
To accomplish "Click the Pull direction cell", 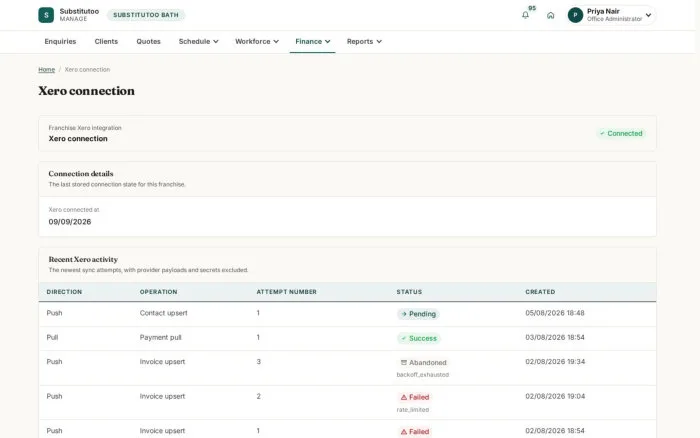I will click(52, 338).
